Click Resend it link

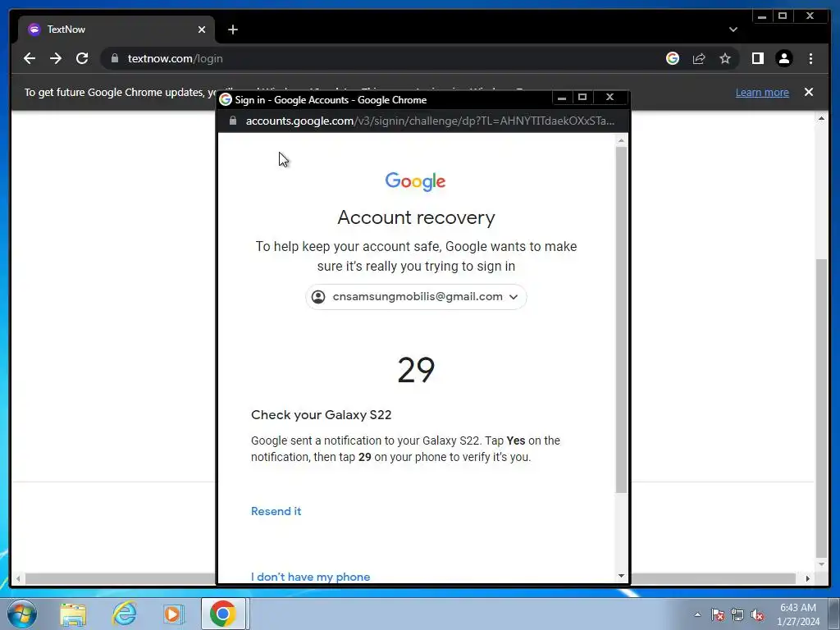276,511
